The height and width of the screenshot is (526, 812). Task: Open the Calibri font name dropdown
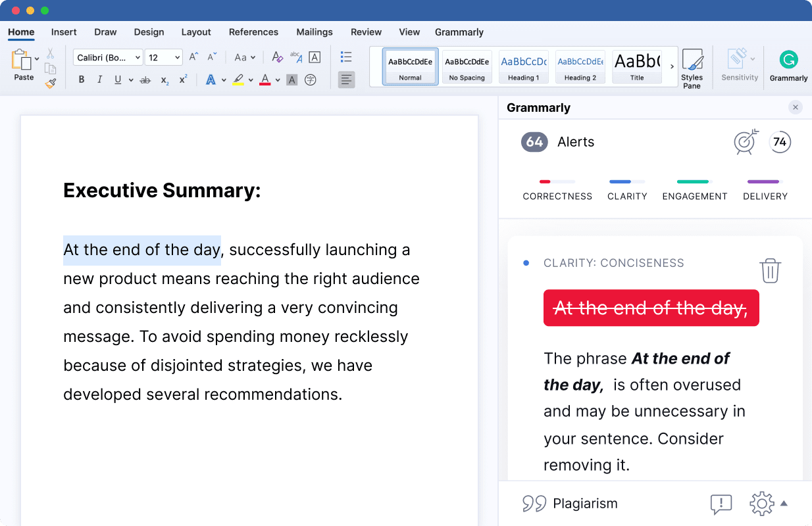tap(108, 58)
